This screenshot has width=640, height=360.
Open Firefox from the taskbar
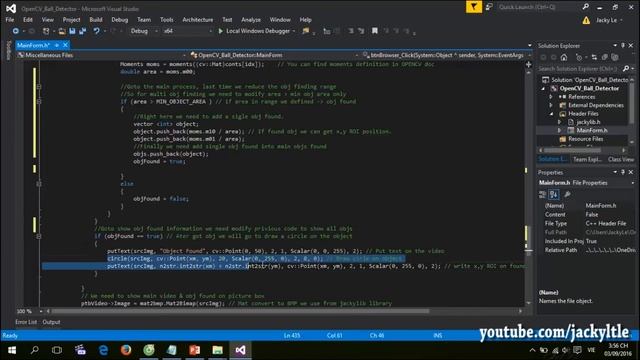coord(126,350)
